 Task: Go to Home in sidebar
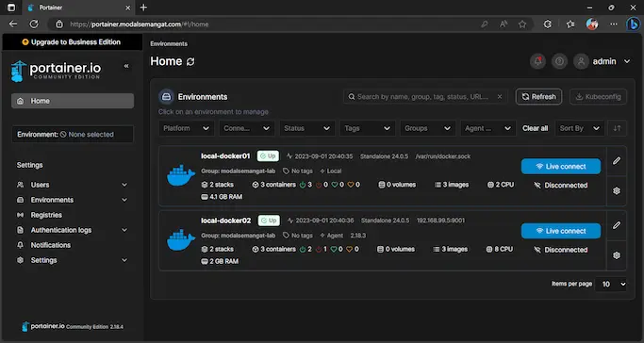(x=73, y=101)
